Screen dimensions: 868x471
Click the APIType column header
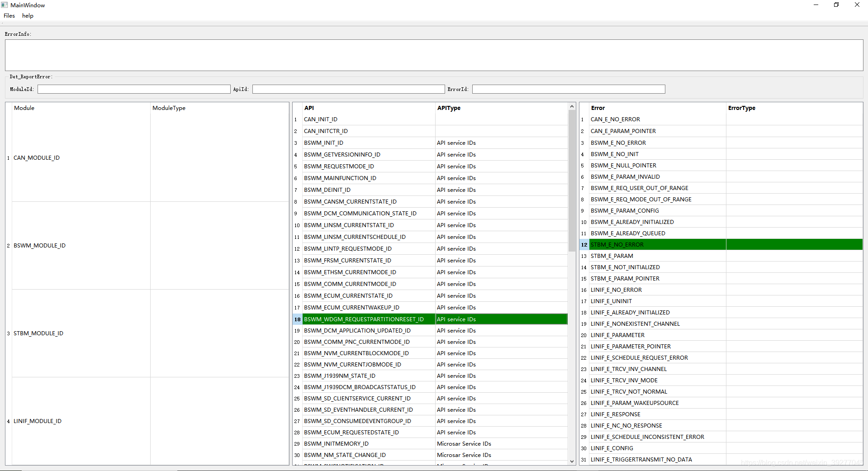(501, 108)
